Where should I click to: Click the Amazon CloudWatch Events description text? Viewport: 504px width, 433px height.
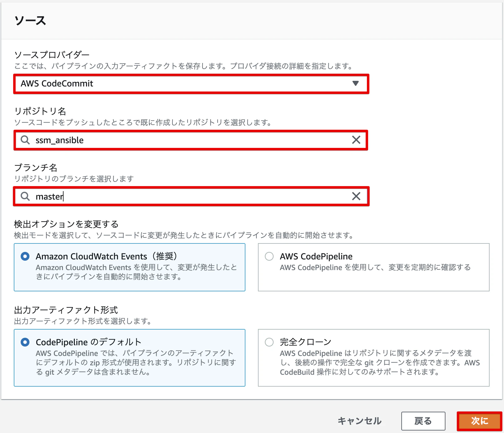(x=136, y=272)
